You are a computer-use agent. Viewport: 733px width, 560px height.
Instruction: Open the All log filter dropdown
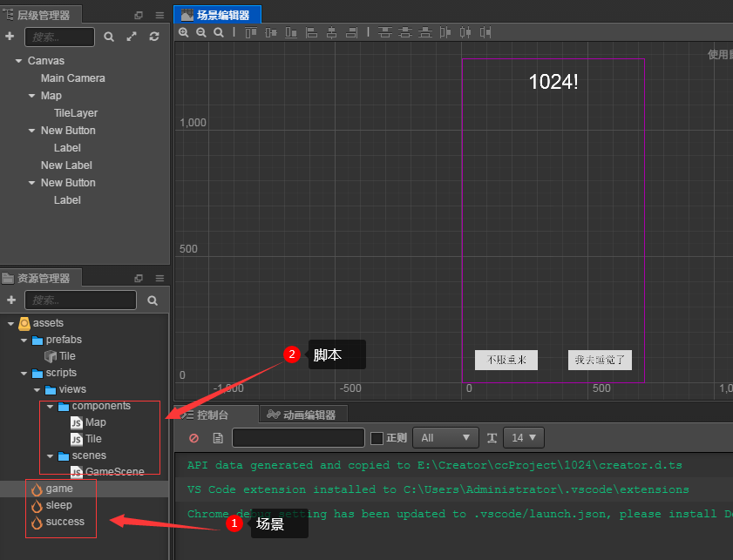[445, 437]
